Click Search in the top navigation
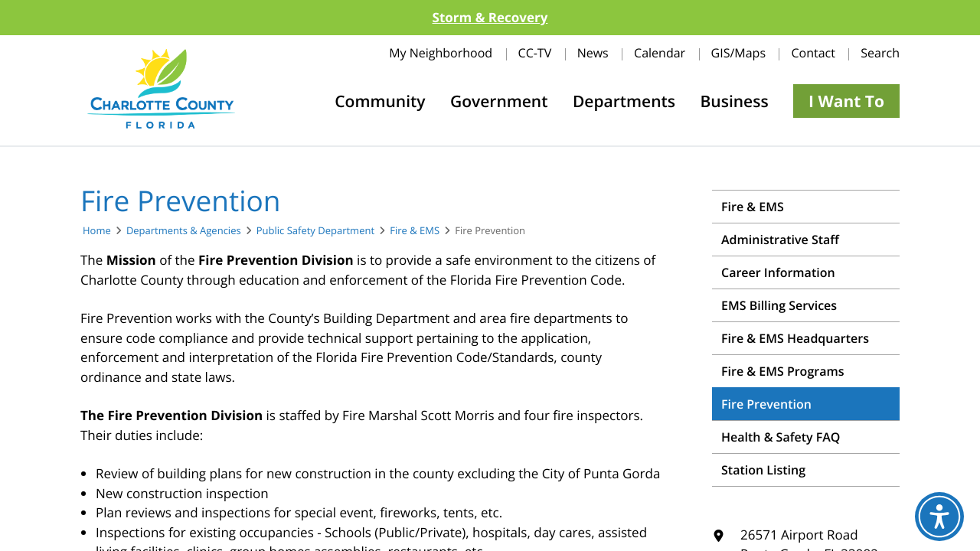Viewport: 980px width, 551px height. [880, 53]
